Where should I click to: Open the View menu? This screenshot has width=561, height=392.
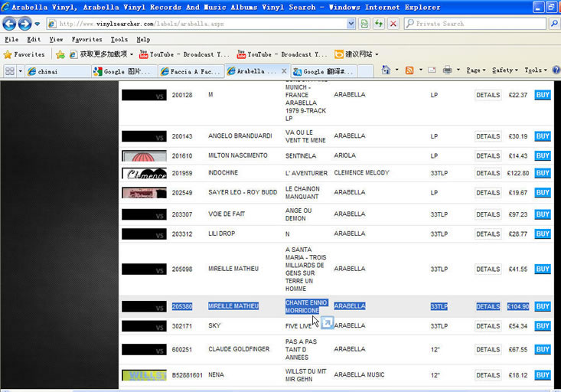tap(56, 39)
